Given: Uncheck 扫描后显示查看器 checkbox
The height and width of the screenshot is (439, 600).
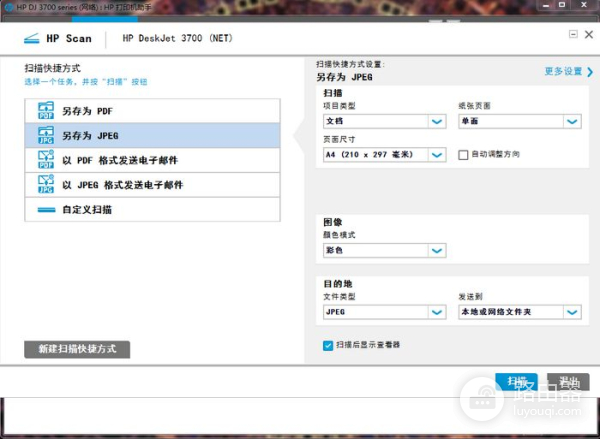Looking at the screenshot, I should tap(328, 346).
